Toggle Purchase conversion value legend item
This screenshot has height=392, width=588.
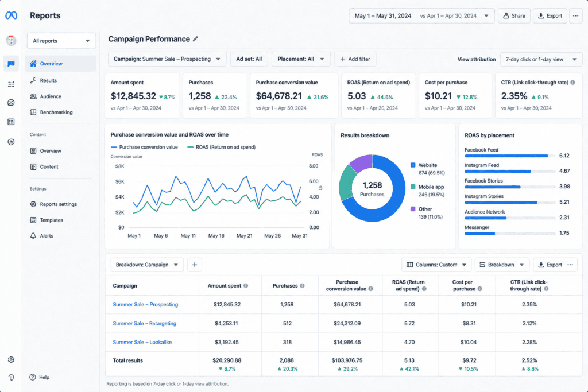[x=144, y=147]
